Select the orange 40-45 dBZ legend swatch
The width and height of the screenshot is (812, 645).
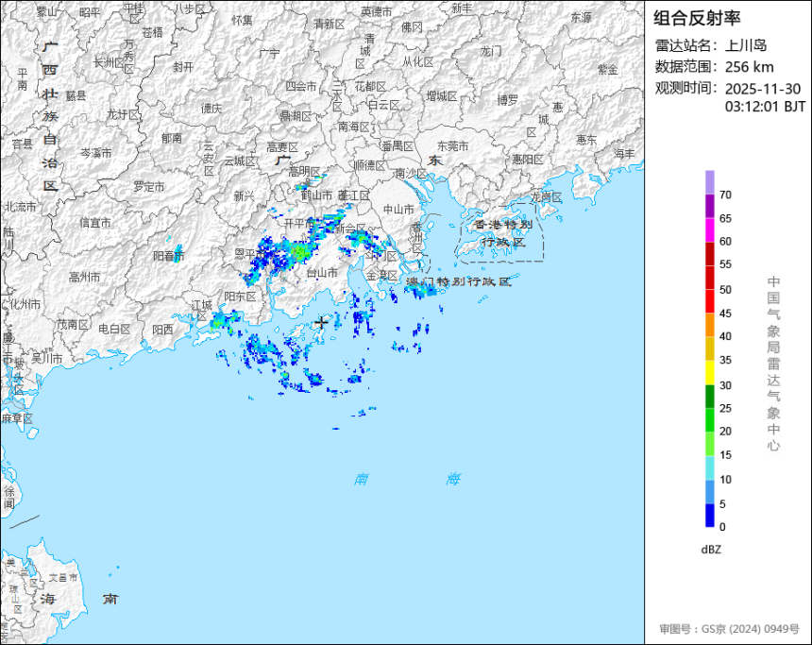pyautogui.click(x=709, y=325)
